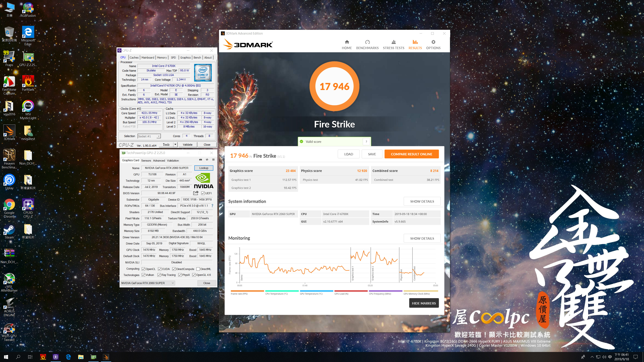
Task: Select FurMark desktop icon
Action: tap(28, 83)
